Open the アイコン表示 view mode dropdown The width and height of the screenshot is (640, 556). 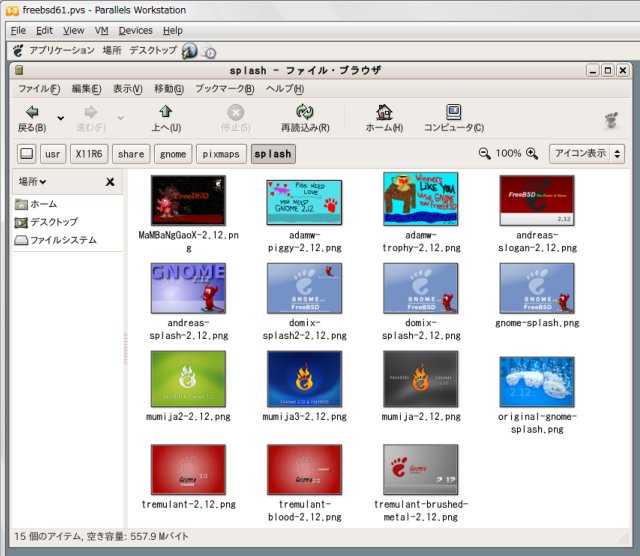tap(587, 153)
